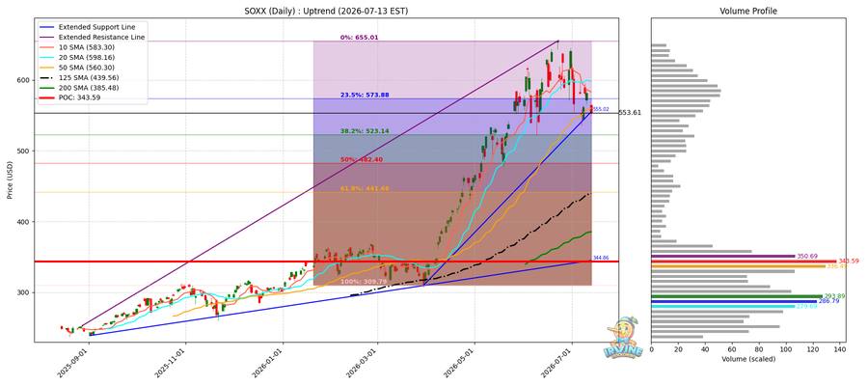Click the 2025-09-01 date tick
This screenshot has height=386, width=868.
(x=71, y=365)
